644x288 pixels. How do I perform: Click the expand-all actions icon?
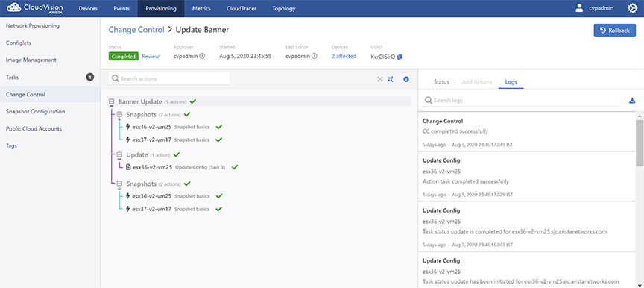tap(380, 79)
